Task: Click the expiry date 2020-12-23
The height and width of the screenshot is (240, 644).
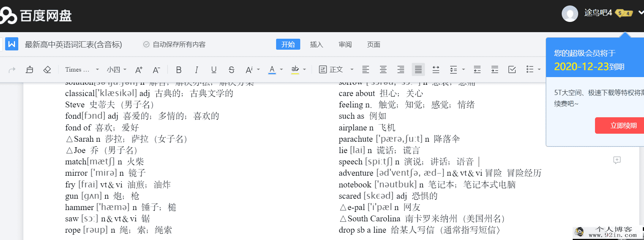Action: pos(581,66)
